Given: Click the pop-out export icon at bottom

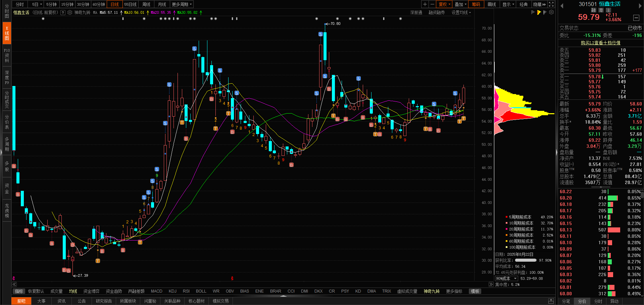Looking at the screenshot, I should point(551,301).
